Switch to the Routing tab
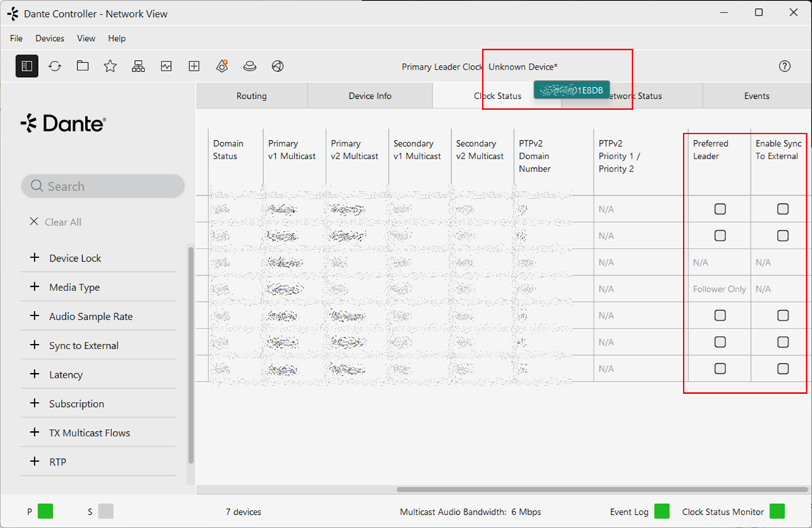Viewport: 812px width, 528px height. coord(252,96)
